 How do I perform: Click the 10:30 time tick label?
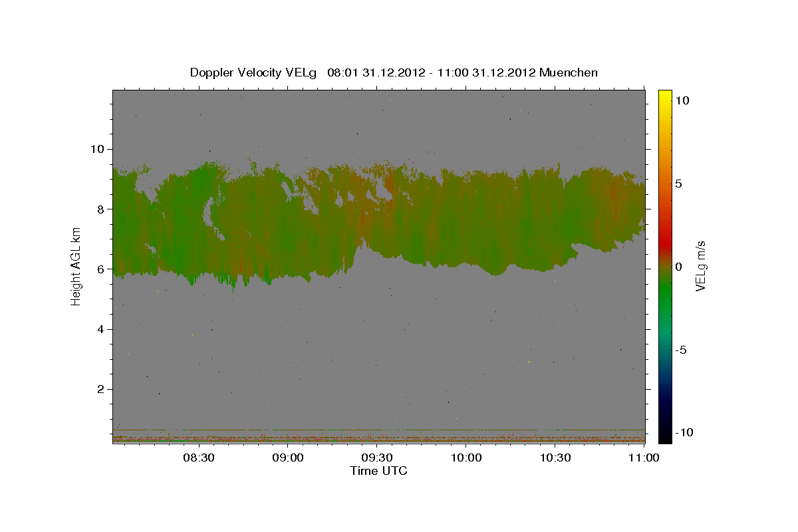[555, 458]
